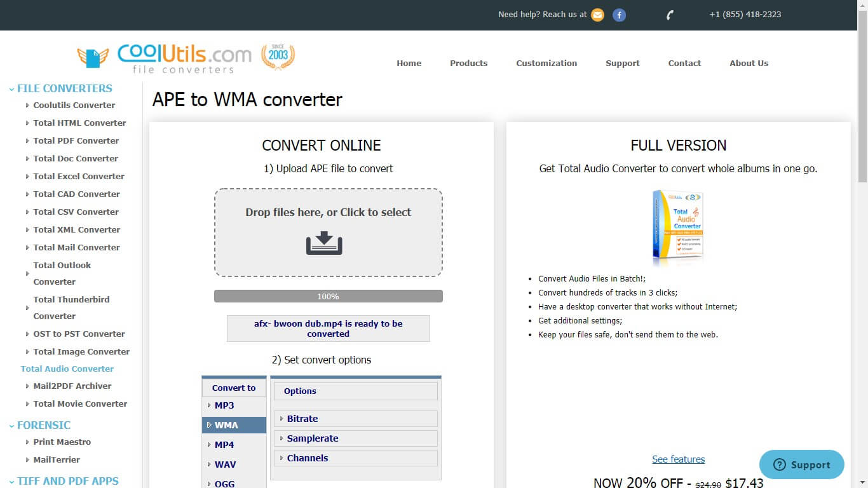Open the Facebook page icon

click(619, 15)
